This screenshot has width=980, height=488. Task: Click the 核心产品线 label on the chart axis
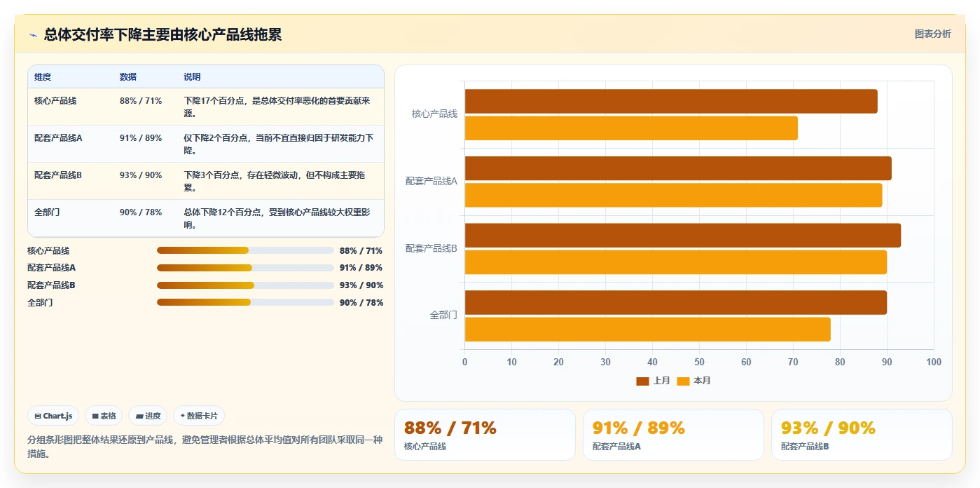point(434,114)
